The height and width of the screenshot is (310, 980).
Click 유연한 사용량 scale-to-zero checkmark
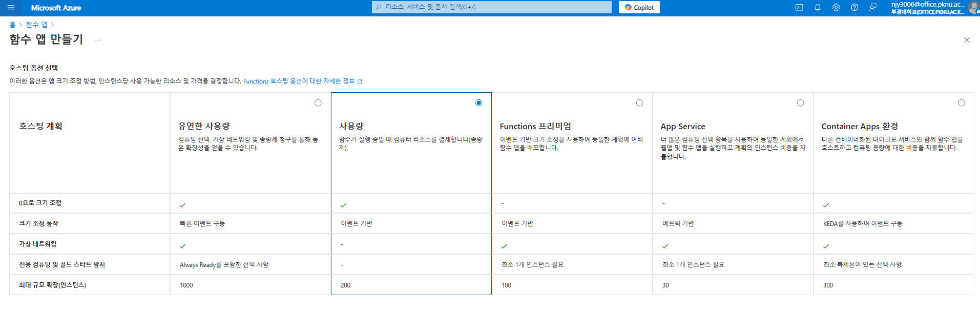tap(183, 205)
